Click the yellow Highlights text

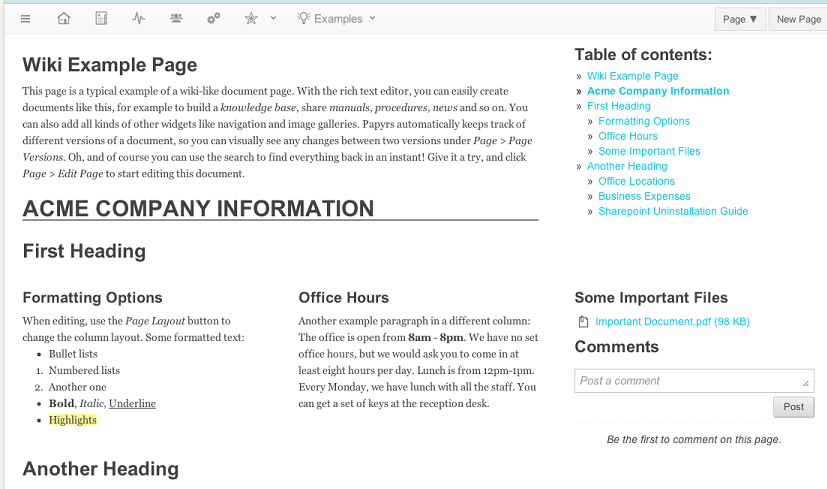[x=73, y=420]
